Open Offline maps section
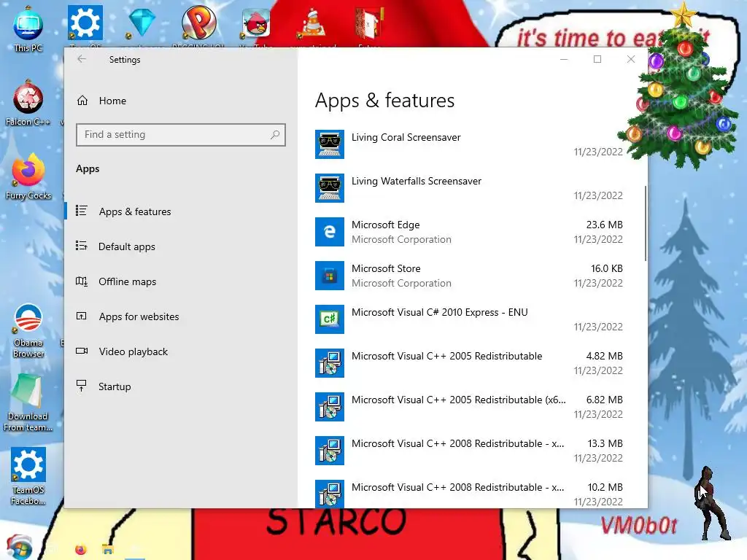 [127, 282]
